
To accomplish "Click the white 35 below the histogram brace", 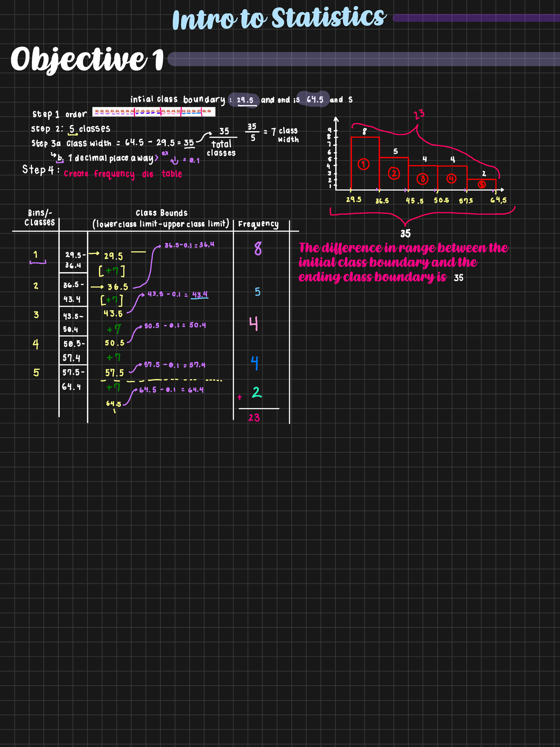I will tap(406, 233).
